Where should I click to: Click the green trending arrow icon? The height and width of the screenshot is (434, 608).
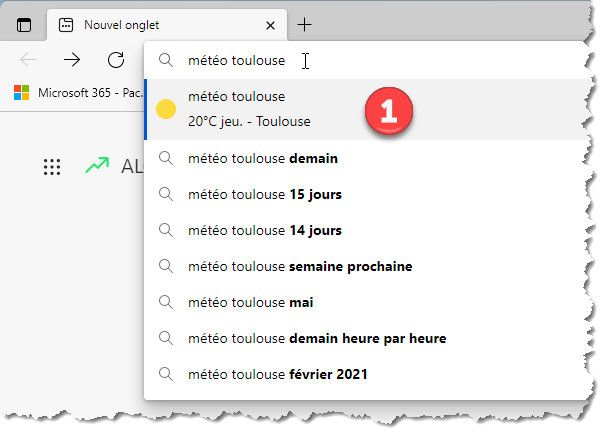click(x=97, y=166)
